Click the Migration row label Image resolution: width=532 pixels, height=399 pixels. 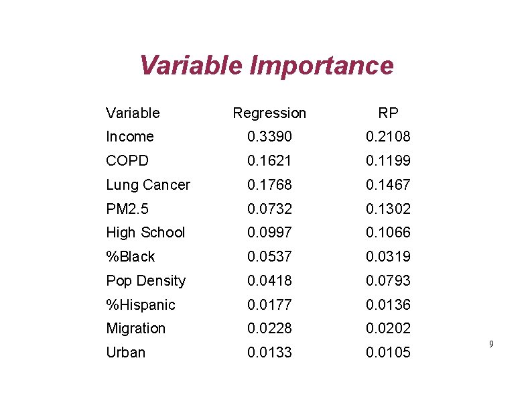click(136, 329)
